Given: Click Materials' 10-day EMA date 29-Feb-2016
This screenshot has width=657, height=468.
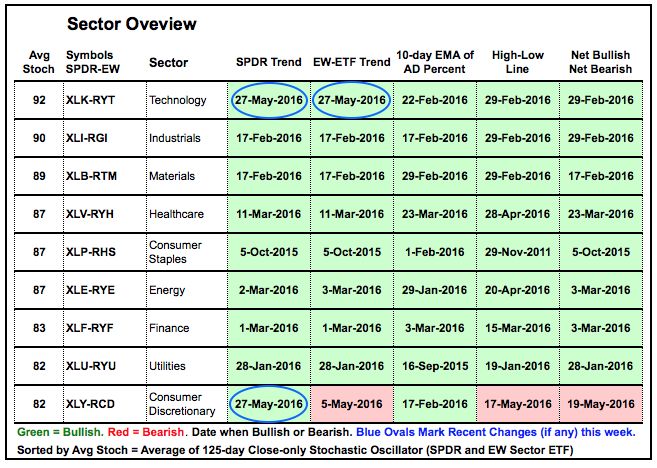Looking at the screenshot, I should 435,176.
